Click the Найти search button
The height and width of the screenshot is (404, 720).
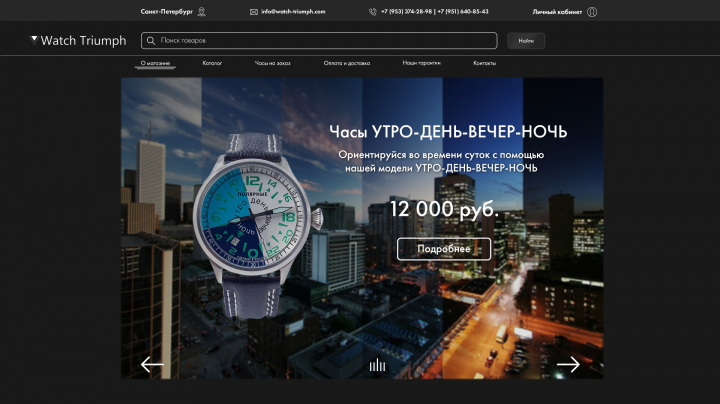(526, 41)
